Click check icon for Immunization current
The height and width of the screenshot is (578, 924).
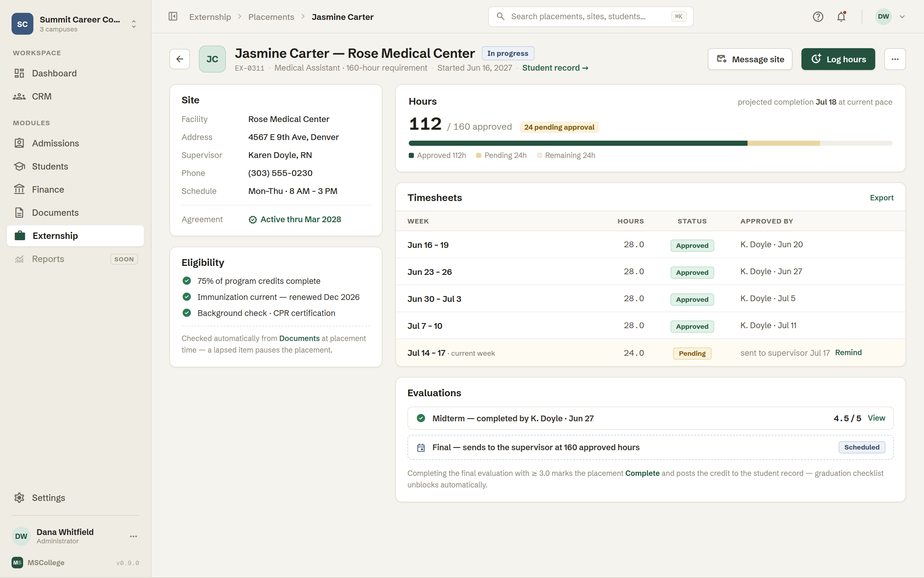click(x=187, y=297)
